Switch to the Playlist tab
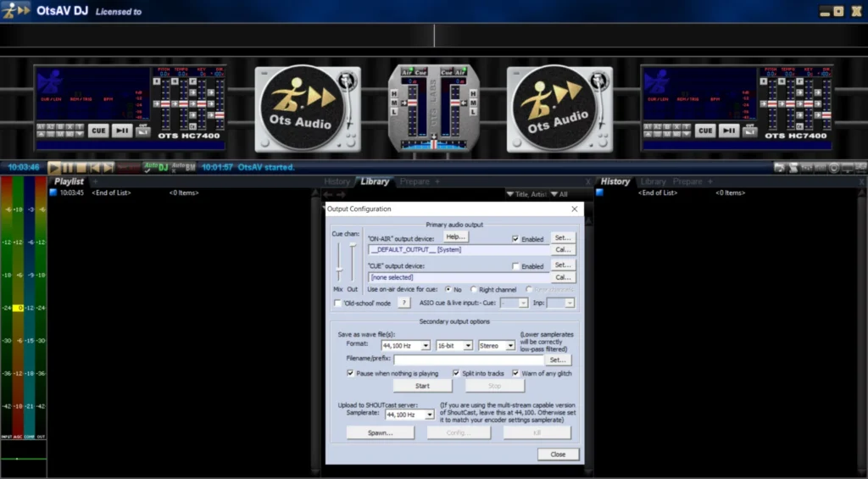The height and width of the screenshot is (479, 868). (69, 181)
